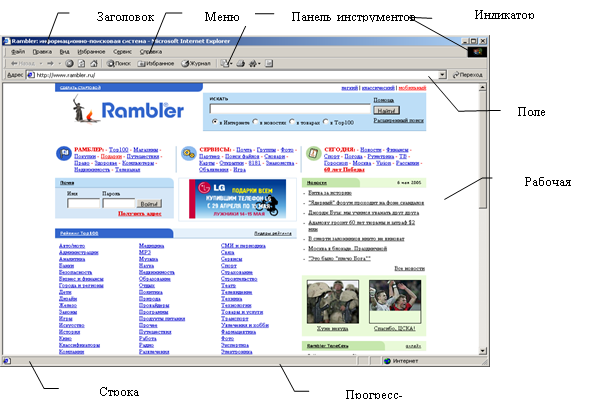Screen dimensions: 599x406
Task: Select the 'в новостях' search radio button
Action: click(256, 121)
